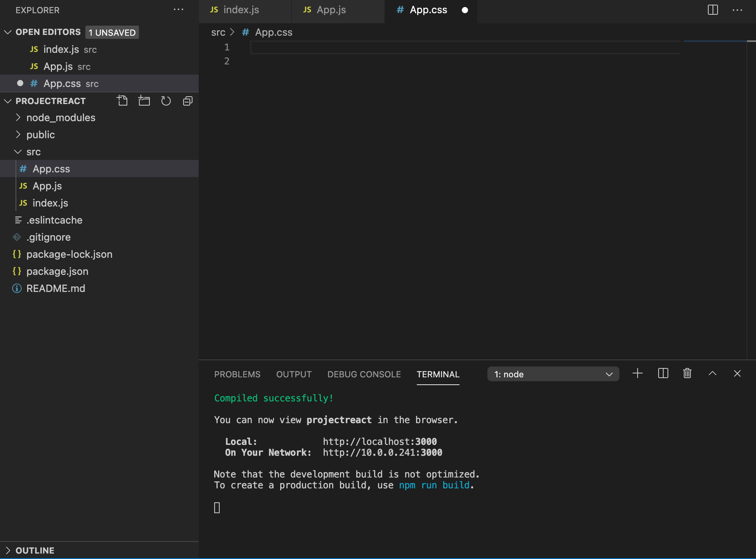This screenshot has width=756, height=559.
Task: Click the editor minimap area
Action: [715, 200]
